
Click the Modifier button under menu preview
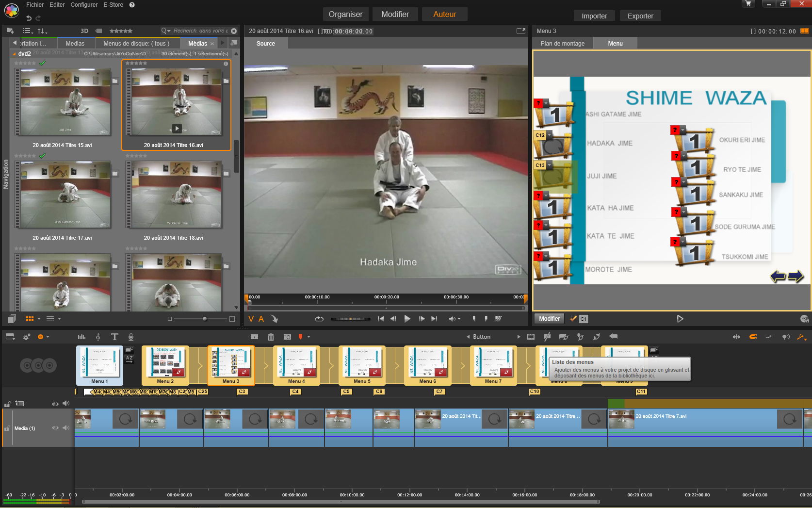point(549,319)
